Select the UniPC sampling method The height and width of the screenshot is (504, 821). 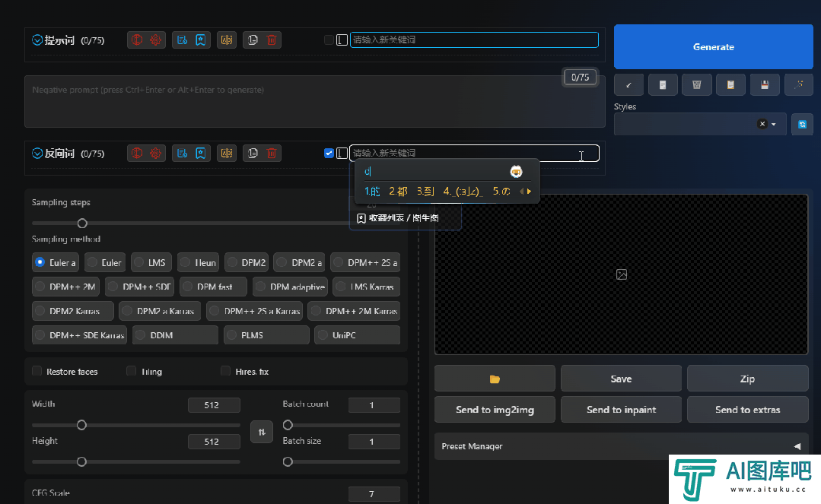click(x=358, y=335)
